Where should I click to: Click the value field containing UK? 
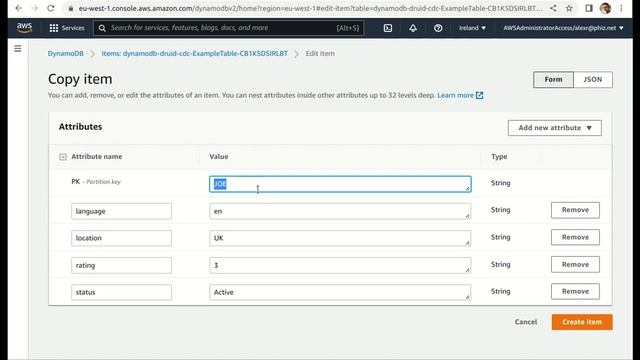tap(340, 238)
